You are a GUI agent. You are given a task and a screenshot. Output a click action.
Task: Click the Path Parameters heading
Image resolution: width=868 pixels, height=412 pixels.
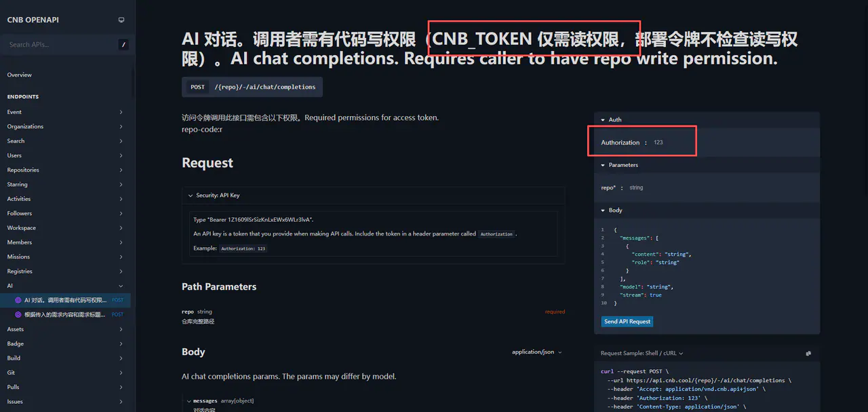pos(219,287)
